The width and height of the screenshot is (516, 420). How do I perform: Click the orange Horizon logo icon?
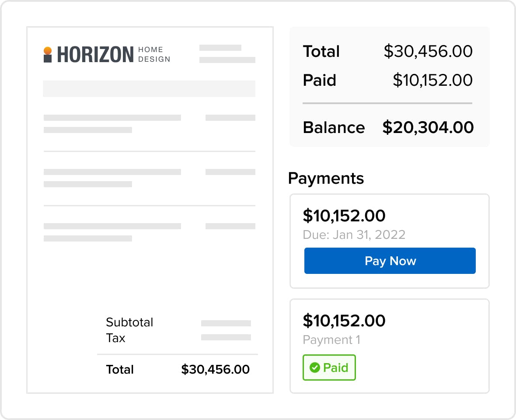48,55
